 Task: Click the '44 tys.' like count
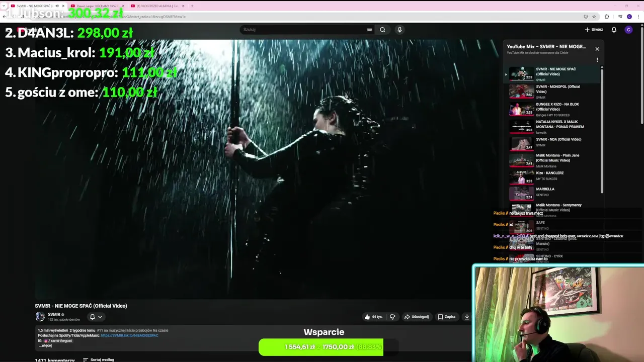377,317
